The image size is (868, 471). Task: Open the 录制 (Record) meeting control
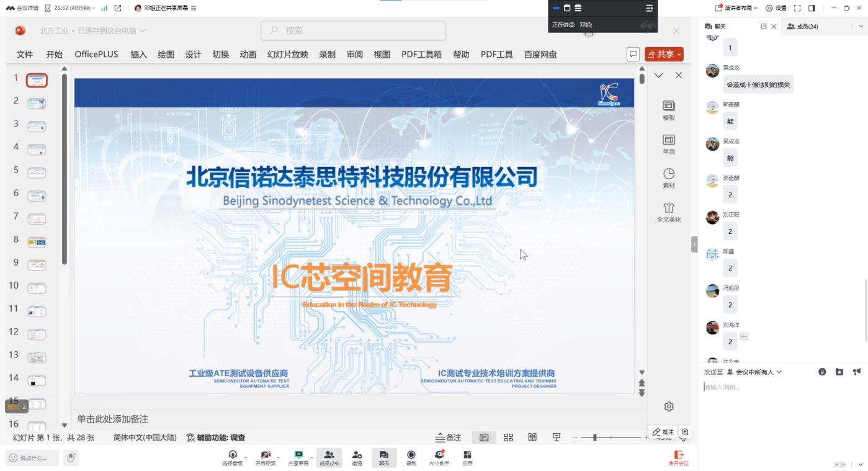pos(411,458)
